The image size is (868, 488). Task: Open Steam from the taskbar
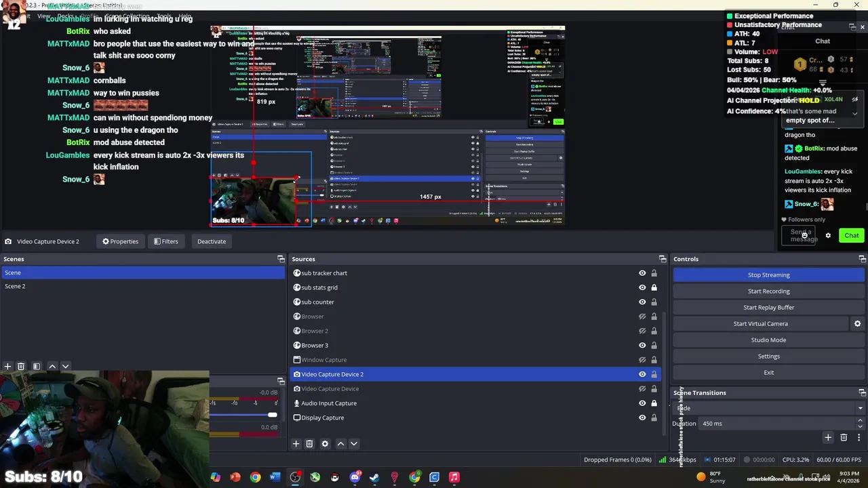coord(374,477)
